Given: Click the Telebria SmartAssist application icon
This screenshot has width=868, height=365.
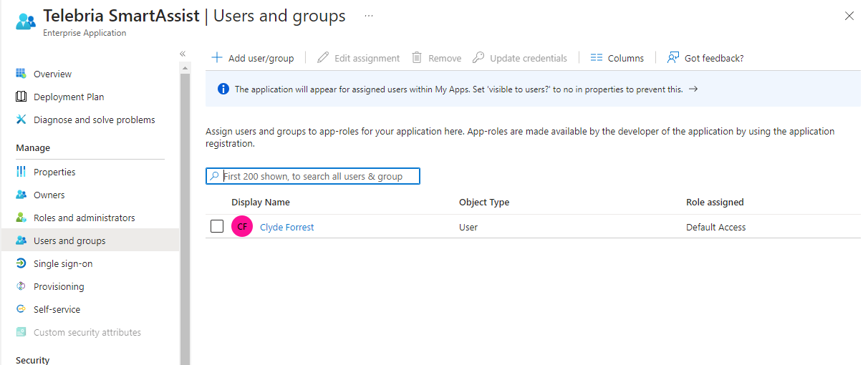Looking at the screenshot, I should (25, 21).
